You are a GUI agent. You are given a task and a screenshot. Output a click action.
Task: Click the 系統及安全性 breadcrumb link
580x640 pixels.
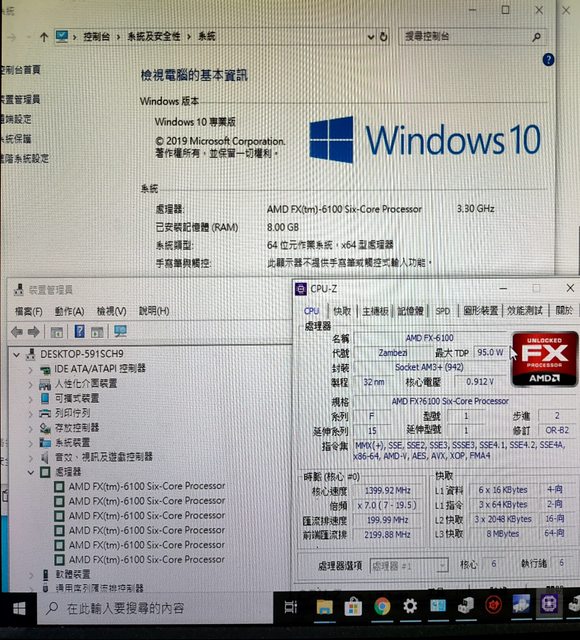pyautogui.click(x=154, y=36)
